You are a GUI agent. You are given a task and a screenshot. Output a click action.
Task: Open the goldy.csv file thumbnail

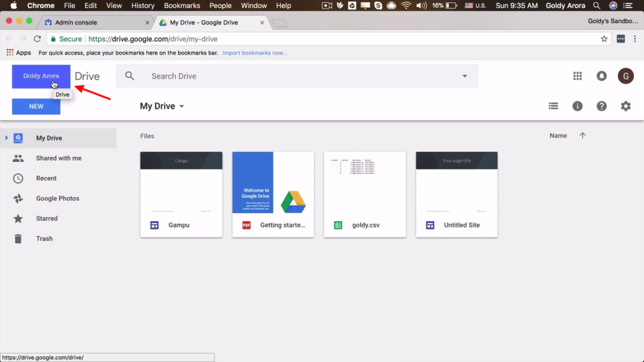point(365,194)
